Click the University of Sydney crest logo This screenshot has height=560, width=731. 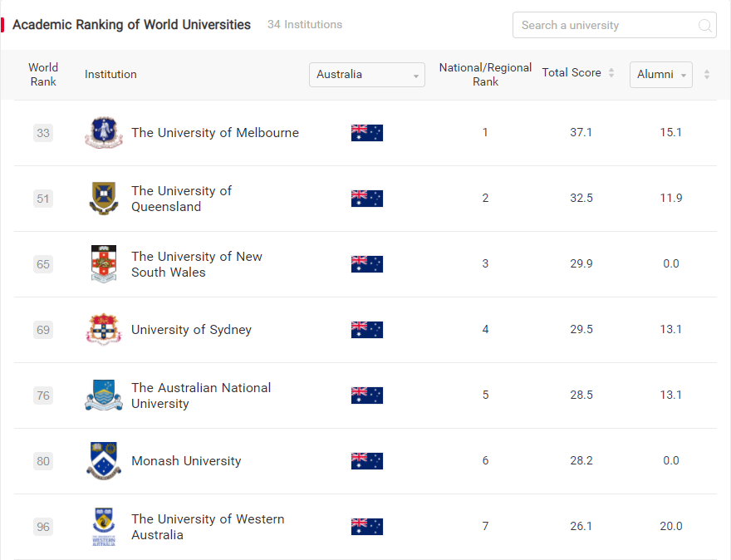[x=104, y=330]
